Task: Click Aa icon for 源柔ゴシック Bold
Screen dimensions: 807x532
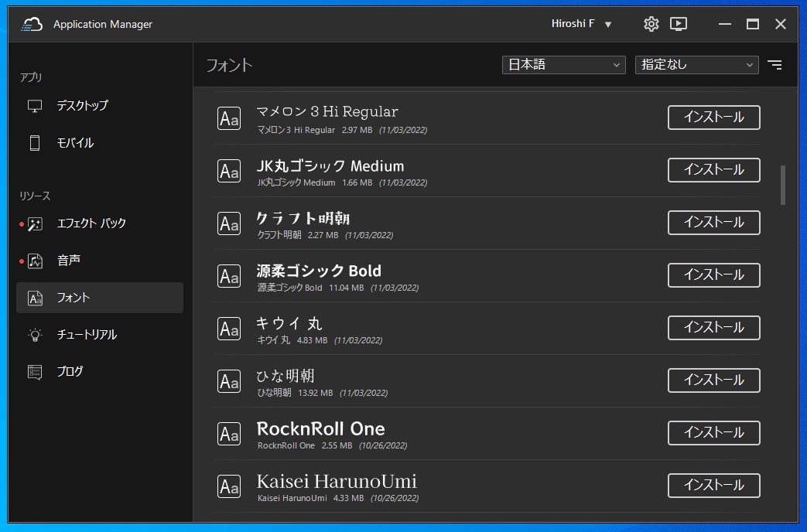Action: click(229, 276)
